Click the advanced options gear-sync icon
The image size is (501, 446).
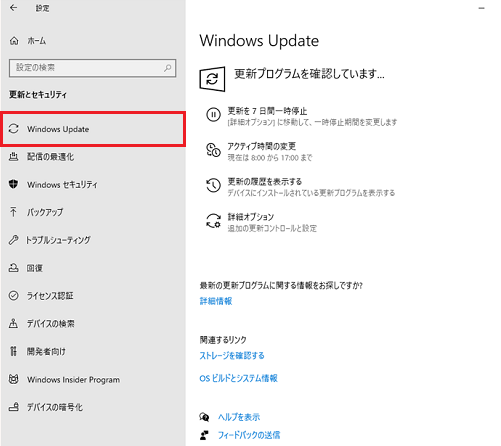coord(213,221)
